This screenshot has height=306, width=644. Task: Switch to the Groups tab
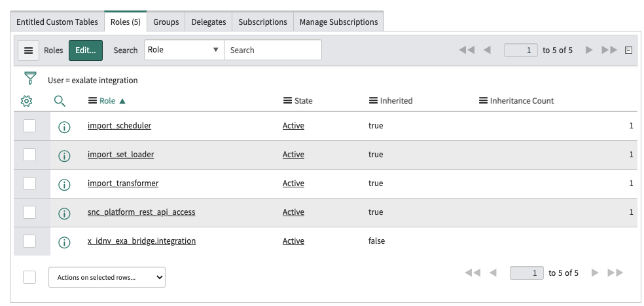166,22
